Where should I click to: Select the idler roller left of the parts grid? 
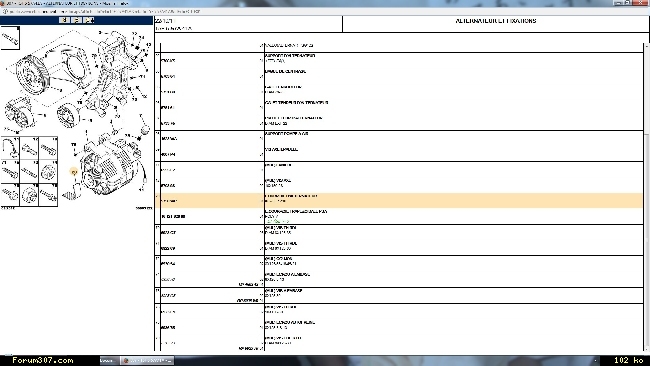(19, 113)
